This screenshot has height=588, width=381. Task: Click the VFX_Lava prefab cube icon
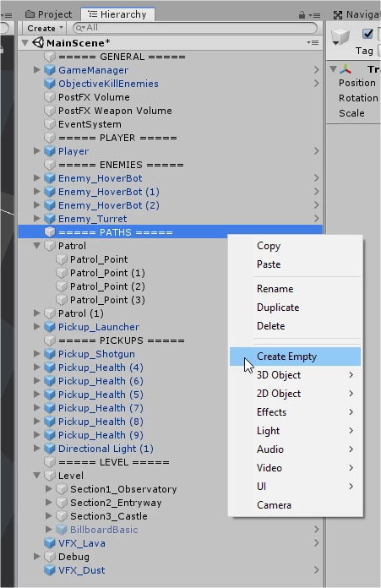[x=50, y=543]
